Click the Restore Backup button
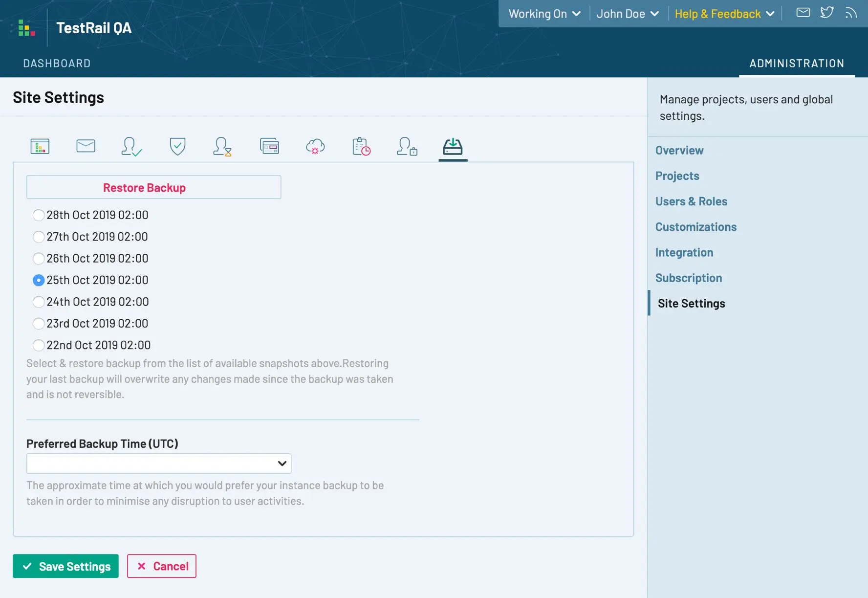This screenshot has height=598, width=868. click(x=153, y=187)
